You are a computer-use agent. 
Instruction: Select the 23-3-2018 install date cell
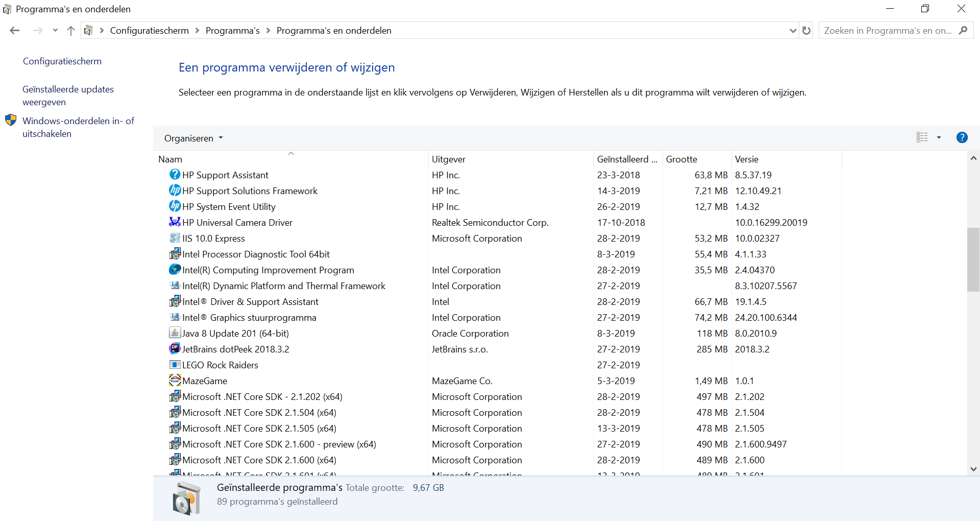[618, 175]
